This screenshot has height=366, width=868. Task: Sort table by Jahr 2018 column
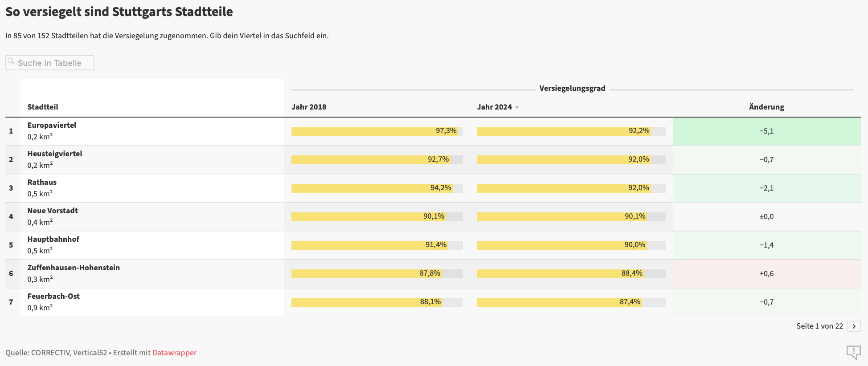[x=309, y=107]
